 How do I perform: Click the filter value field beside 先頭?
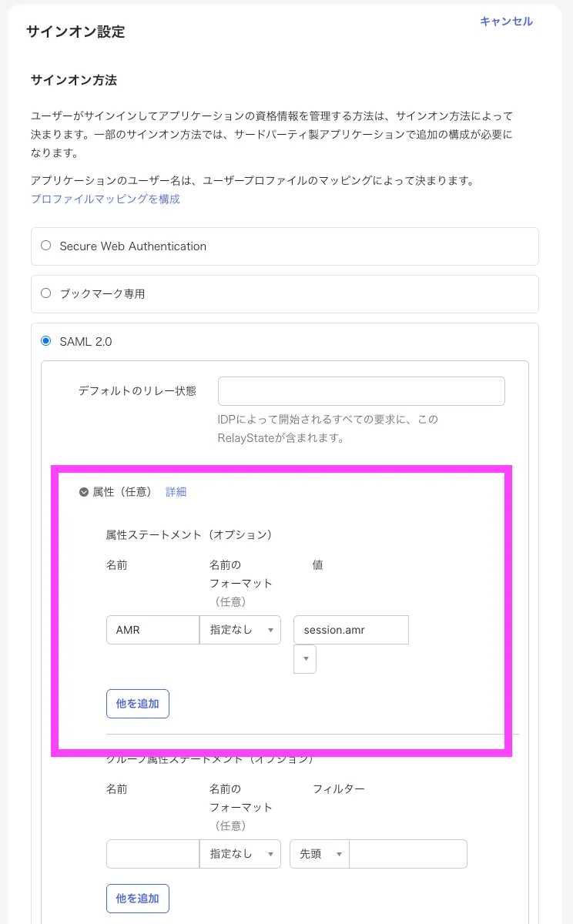(408, 854)
